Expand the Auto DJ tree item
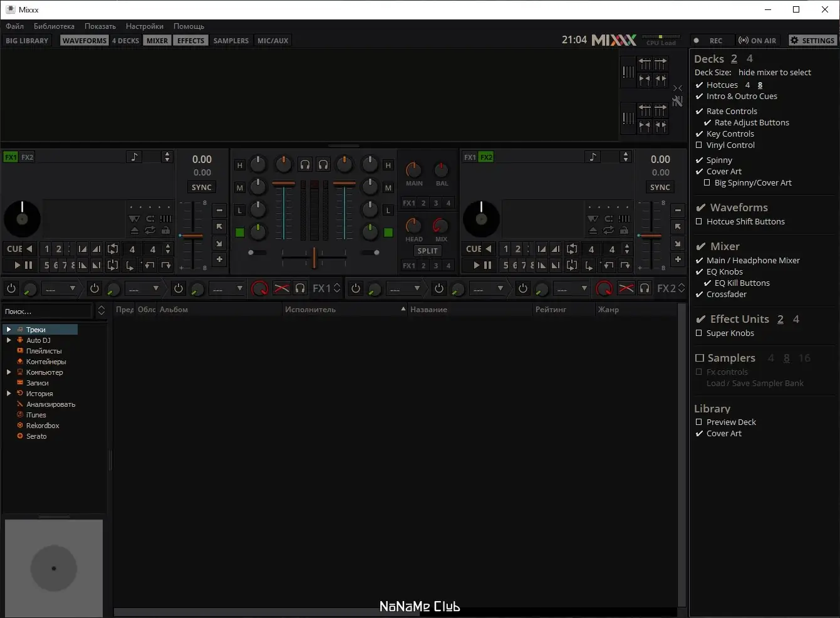The height and width of the screenshot is (618, 840). click(x=9, y=340)
